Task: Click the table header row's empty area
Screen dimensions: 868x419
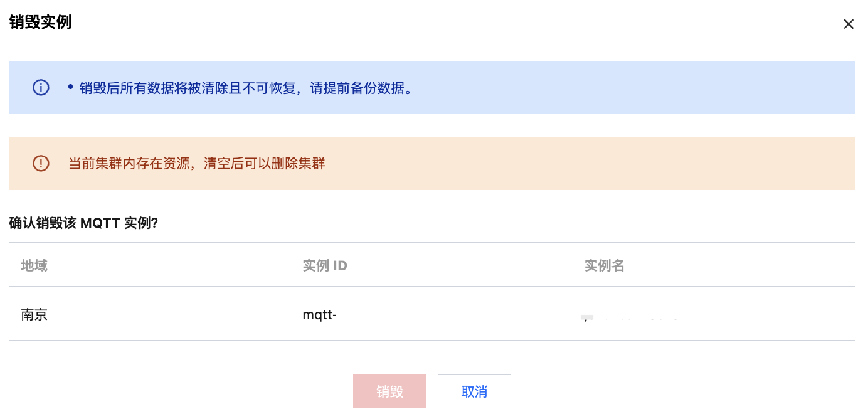Action: pyautogui.click(x=753, y=265)
